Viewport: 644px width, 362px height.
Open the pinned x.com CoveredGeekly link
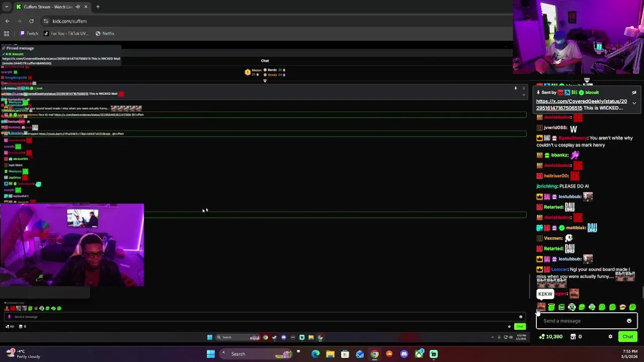[582, 105]
